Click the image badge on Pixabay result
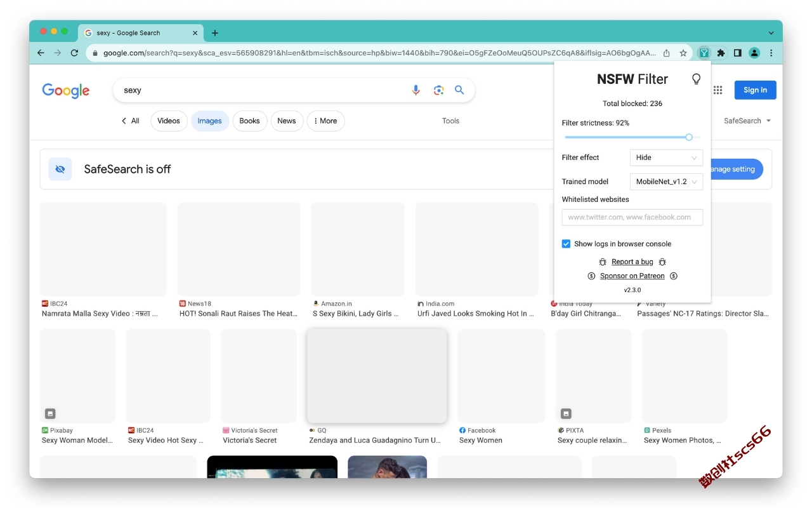This screenshot has height=508, width=812. coord(50,413)
